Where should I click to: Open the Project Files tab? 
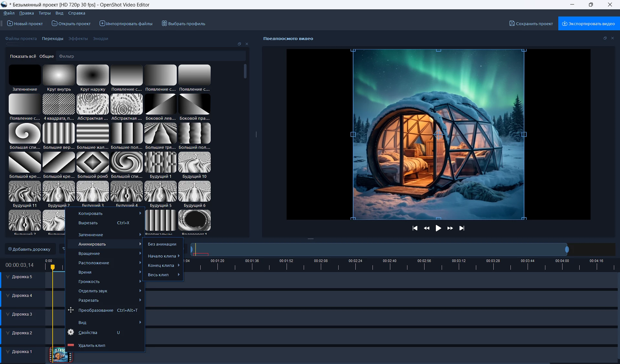21,38
